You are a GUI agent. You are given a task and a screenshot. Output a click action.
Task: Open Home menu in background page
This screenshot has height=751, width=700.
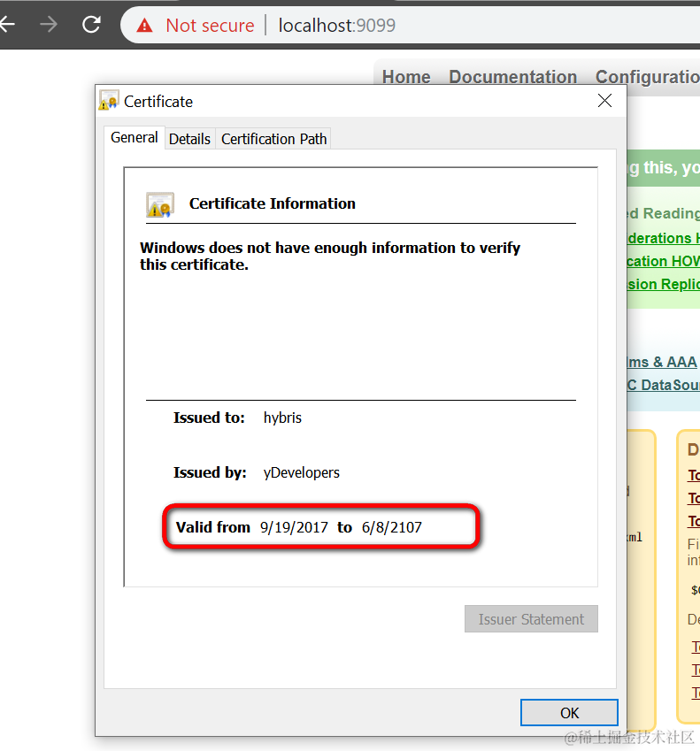coord(406,77)
